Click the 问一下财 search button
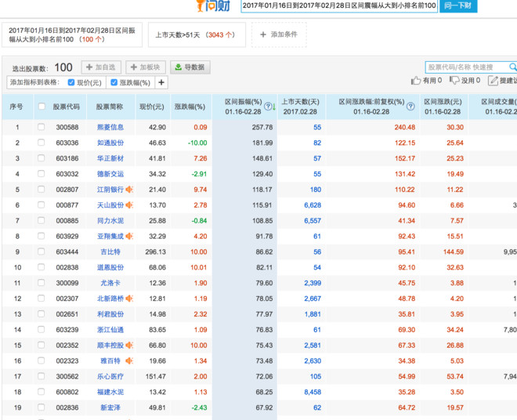Screen dimensions: 517x420 pos(458,5)
